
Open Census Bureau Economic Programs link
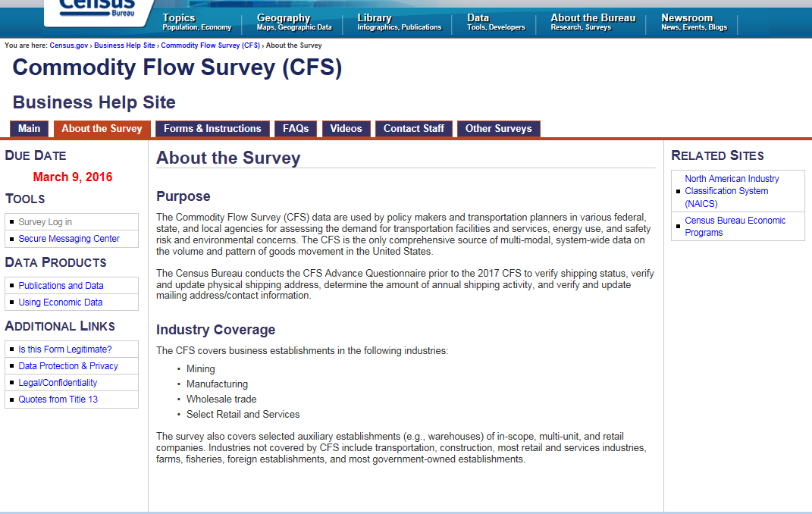[x=735, y=227]
